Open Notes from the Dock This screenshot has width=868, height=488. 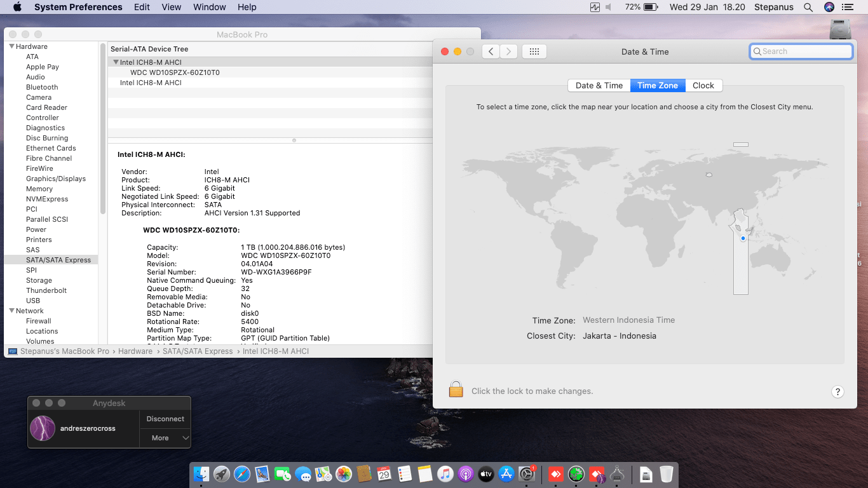pyautogui.click(x=425, y=473)
